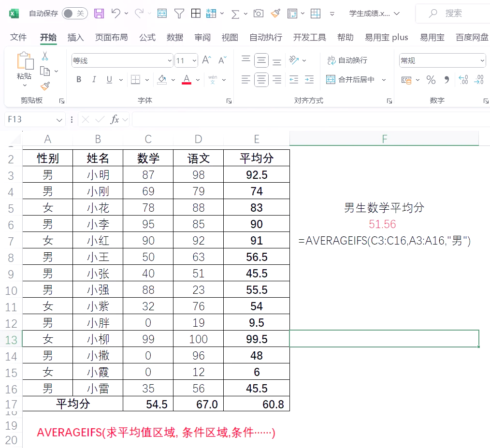Image resolution: width=490 pixels, height=448 pixels.
Task: Switch to the 插入 tab
Action: (x=75, y=38)
